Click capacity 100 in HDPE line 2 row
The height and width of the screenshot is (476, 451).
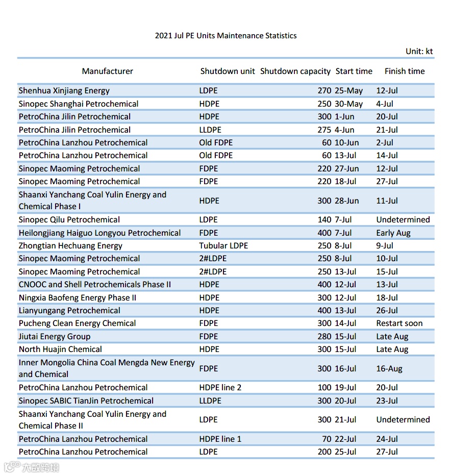pos(324,388)
